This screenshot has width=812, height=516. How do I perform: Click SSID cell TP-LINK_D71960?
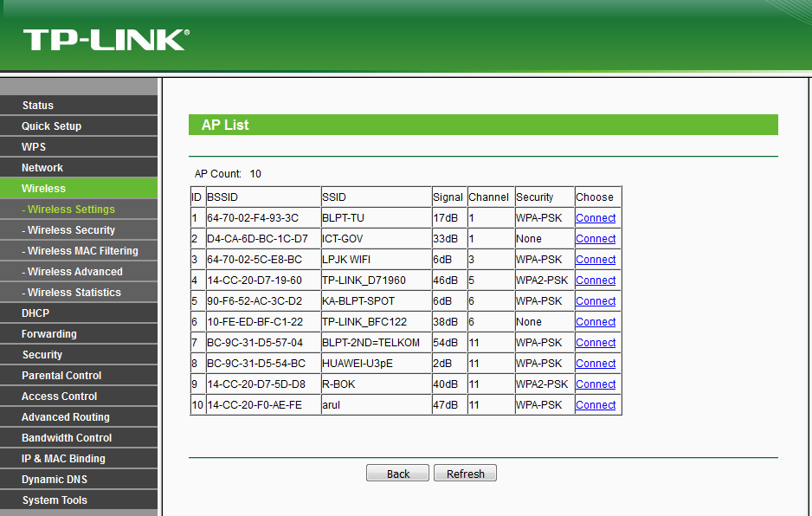[377, 281]
